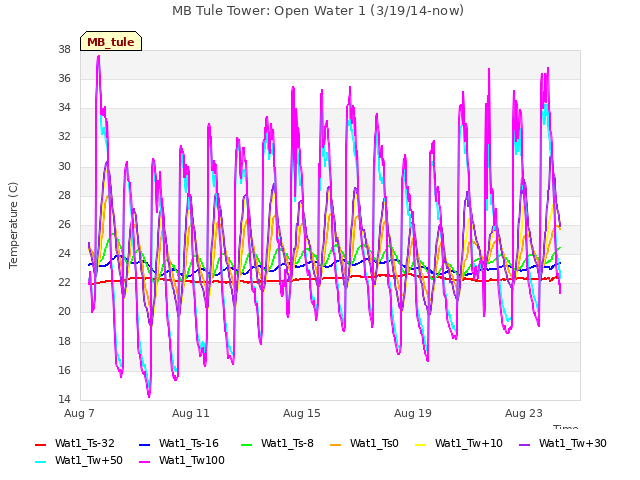Click the Aug 23 x-axis tick label
The width and height of the screenshot is (640, 480).
524,413
